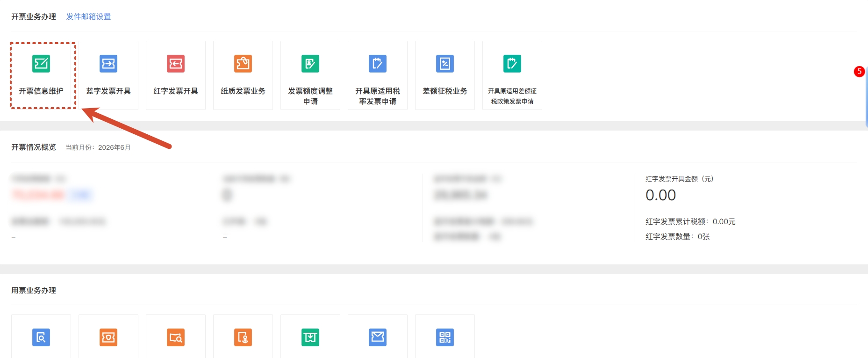
Task: Click blue QR code icon under 用票业务办理
Action: click(x=445, y=337)
